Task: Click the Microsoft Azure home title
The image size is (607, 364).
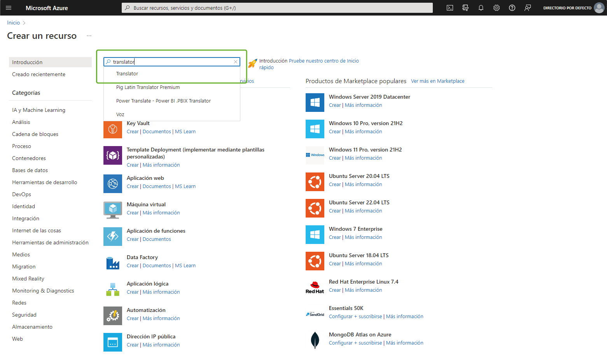Action: pyautogui.click(x=47, y=8)
